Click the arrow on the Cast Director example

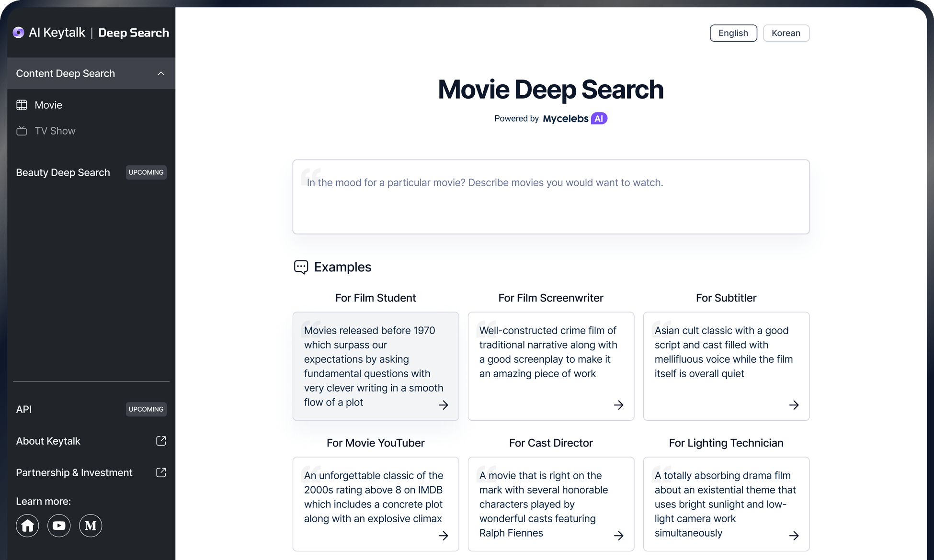click(618, 536)
